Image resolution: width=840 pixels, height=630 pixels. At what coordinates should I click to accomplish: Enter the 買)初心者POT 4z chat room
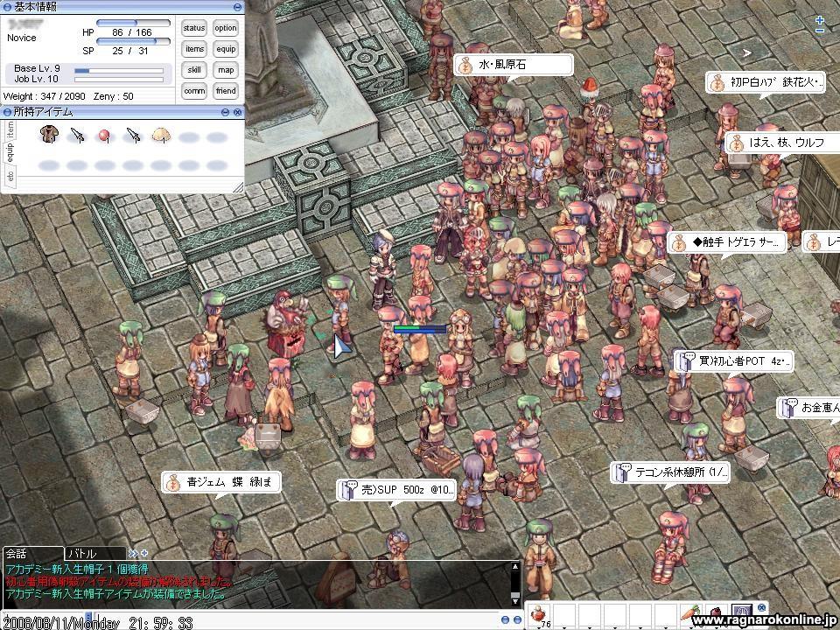tap(733, 361)
